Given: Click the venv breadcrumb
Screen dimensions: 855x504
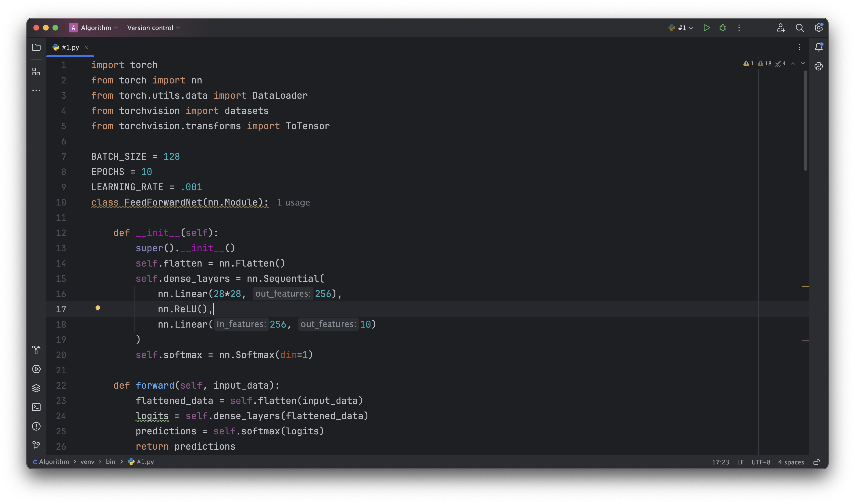Looking at the screenshot, I should (x=87, y=462).
